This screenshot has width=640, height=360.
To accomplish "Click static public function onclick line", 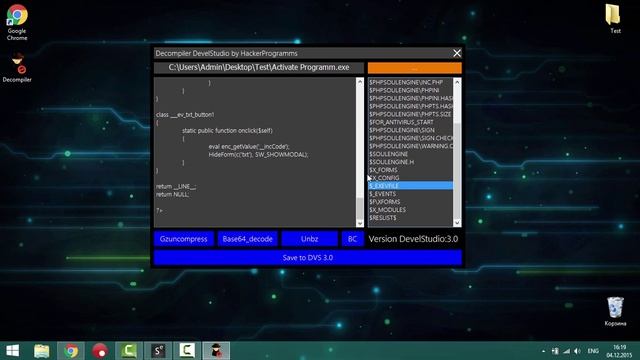I will click(x=227, y=131).
